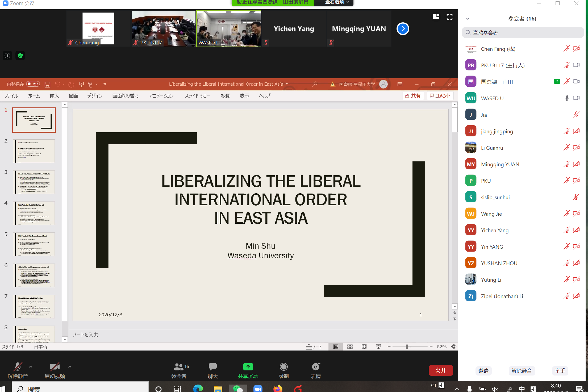The width and height of the screenshot is (588, 392).
Task: Click the 共享屏幕 share screen icon
Action: [x=248, y=367]
